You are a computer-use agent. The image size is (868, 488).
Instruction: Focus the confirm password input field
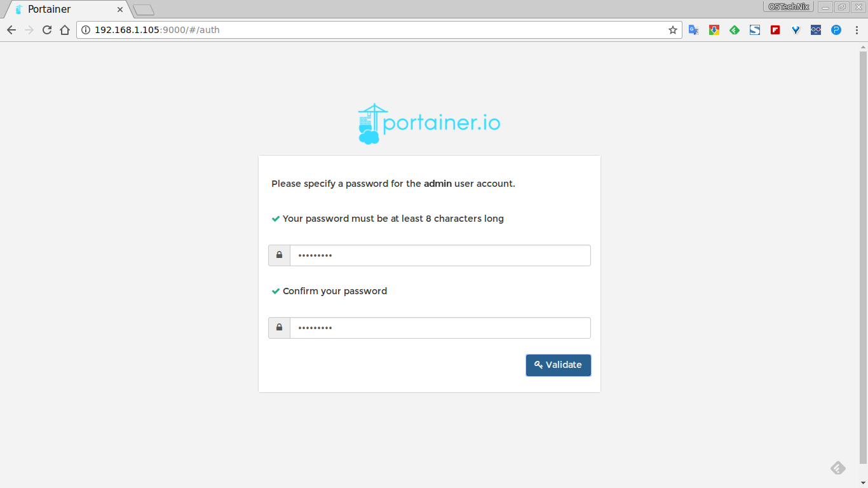coord(440,328)
